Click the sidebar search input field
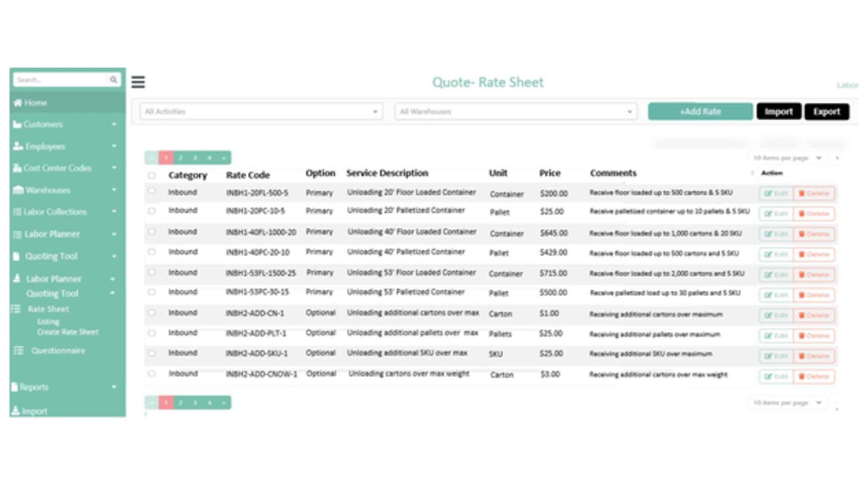 click(x=59, y=80)
